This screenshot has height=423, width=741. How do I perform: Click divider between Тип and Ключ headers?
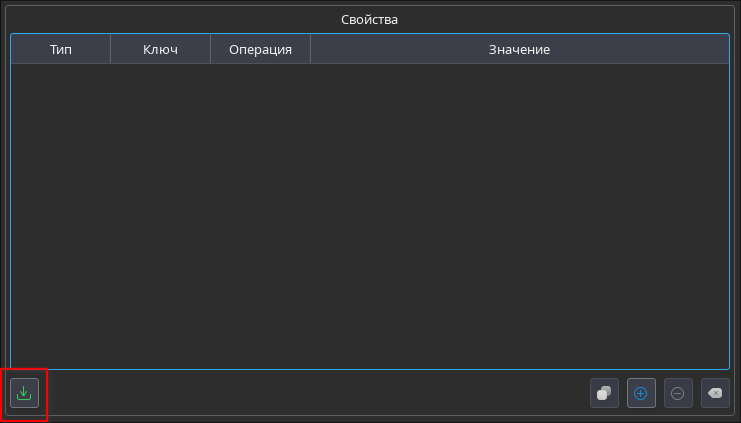tap(111, 49)
